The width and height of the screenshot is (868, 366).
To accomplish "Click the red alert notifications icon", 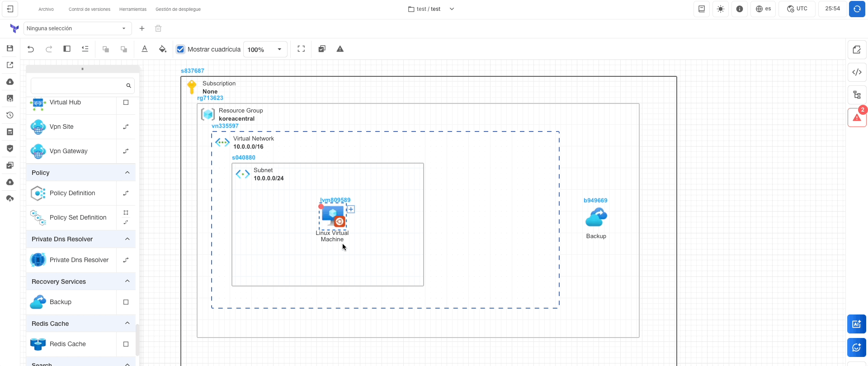I will [x=857, y=117].
